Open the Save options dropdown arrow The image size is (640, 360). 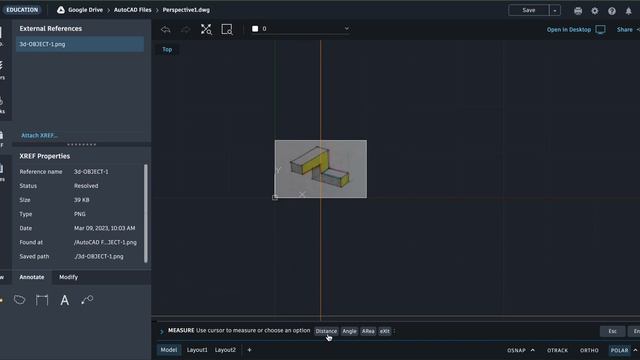pos(555,10)
